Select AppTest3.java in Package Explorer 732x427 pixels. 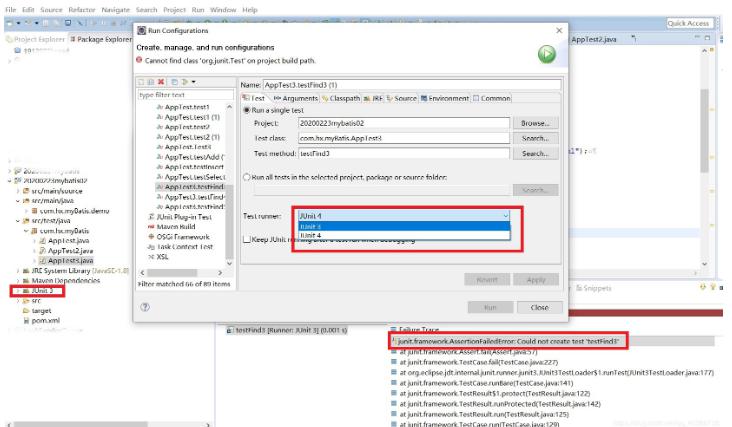70,260
